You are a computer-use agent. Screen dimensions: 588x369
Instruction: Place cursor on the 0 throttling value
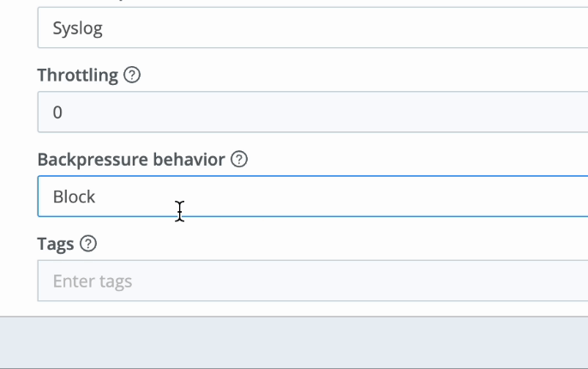click(57, 112)
